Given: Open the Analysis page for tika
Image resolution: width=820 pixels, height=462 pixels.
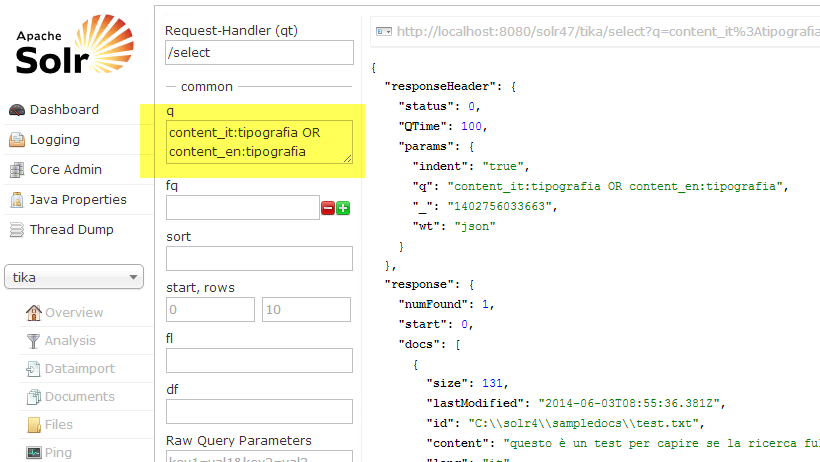Looking at the screenshot, I should click(x=70, y=341).
